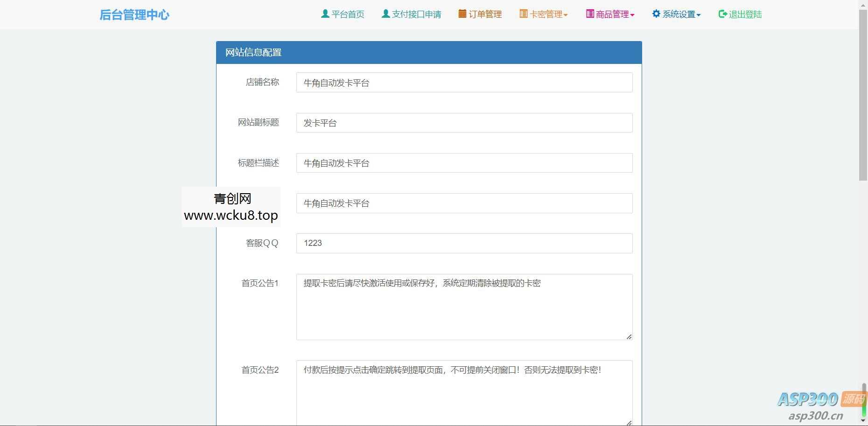Click the product management icon
This screenshot has width=868, height=426.
589,14
